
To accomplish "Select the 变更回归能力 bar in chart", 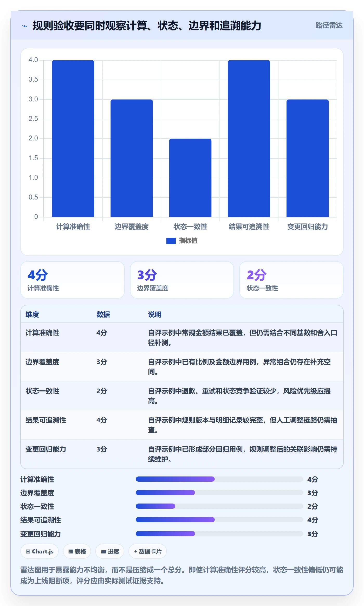I will pyautogui.click(x=308, y=158).
